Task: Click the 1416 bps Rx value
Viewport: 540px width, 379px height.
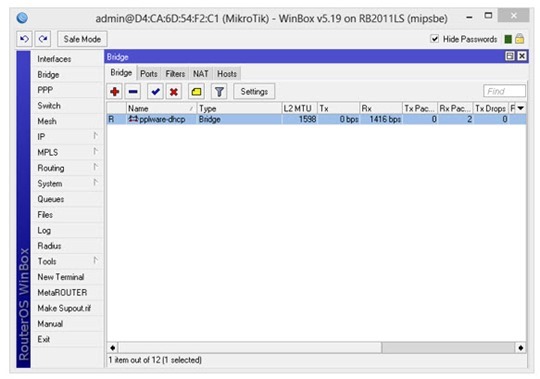Action: pos(385,119)
